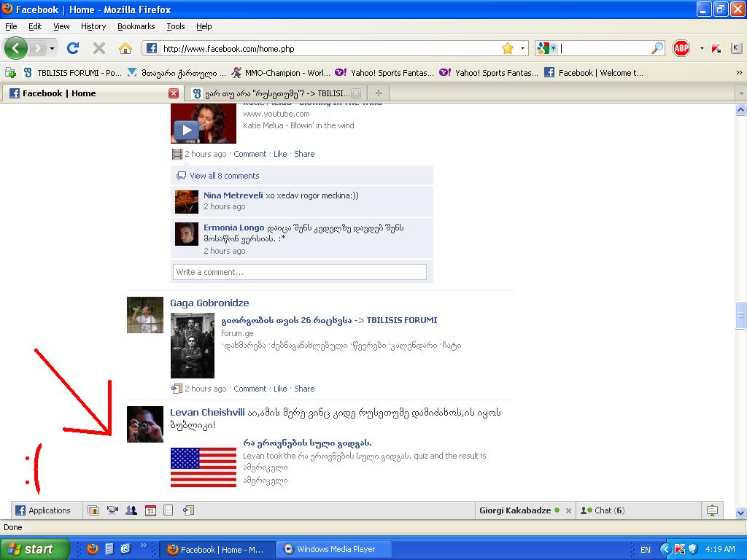This screenshot has width=747, height=560.
Task: Click the Stop loading X icon
Action: pos(99,48)
